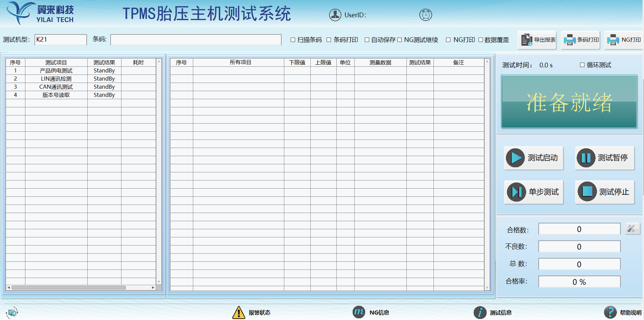
Task: Toggle the 条码打印 checkbox
Action: 329,40
